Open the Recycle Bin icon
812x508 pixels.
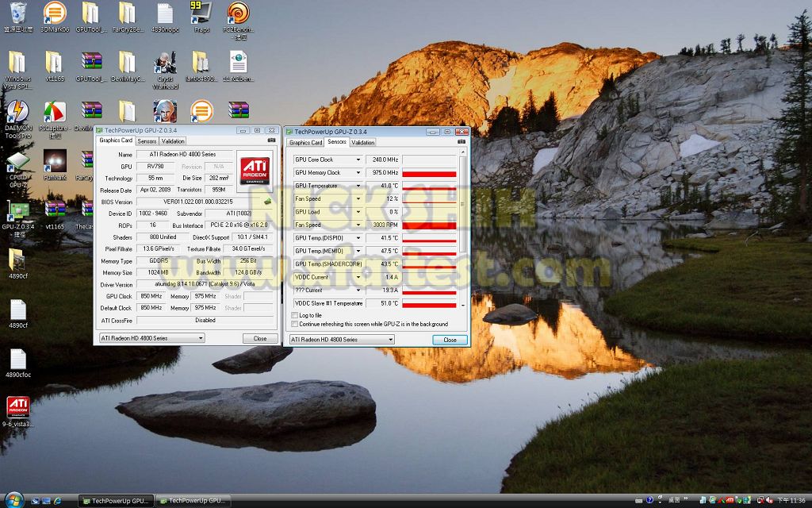[17, 13]
